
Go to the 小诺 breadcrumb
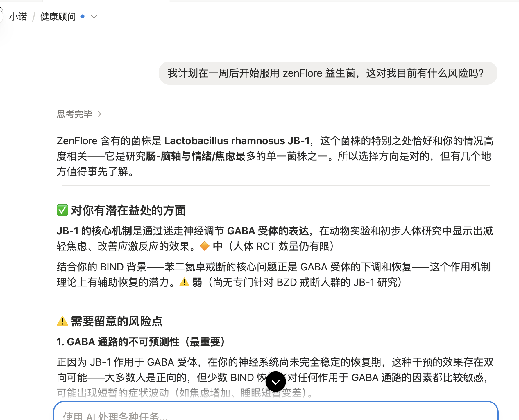(x=18, y=17)
